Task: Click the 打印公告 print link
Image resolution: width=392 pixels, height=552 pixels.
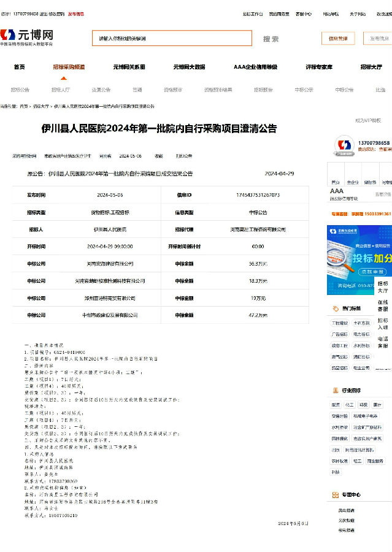Action: pyautogui.click(x=184, y=156)
